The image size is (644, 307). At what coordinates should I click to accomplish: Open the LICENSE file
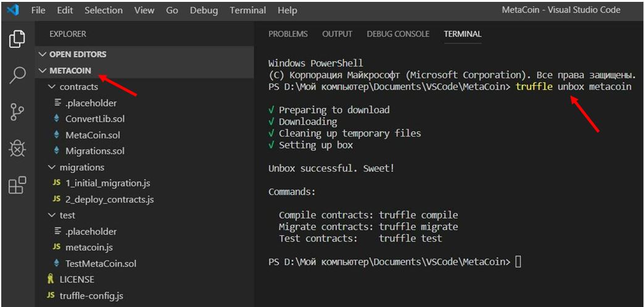[x=77, y=280]
